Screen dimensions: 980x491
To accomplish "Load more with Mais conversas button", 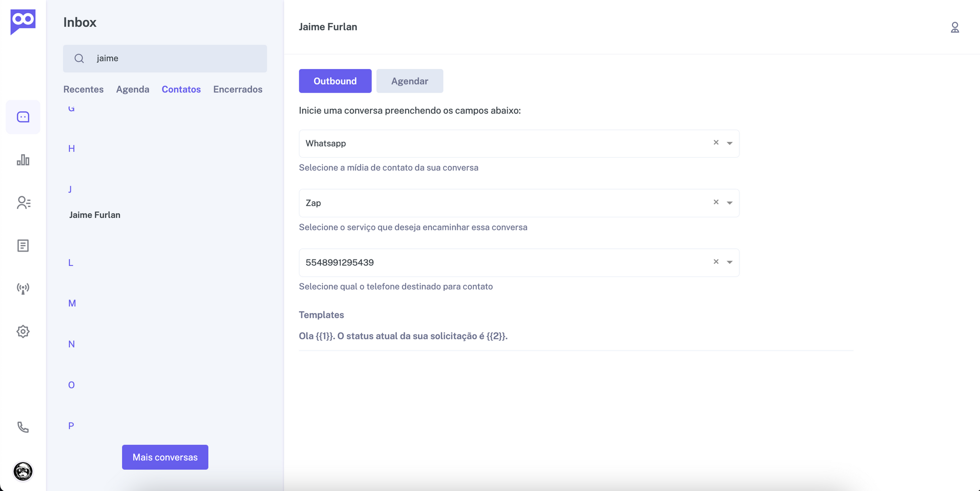I will (x=165, y=457).
